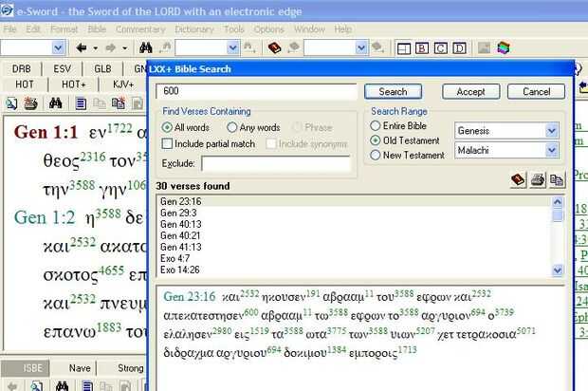Screen dimensions: 588x391
Task: Show Bible window with B icon
Action: coord(422,48)
